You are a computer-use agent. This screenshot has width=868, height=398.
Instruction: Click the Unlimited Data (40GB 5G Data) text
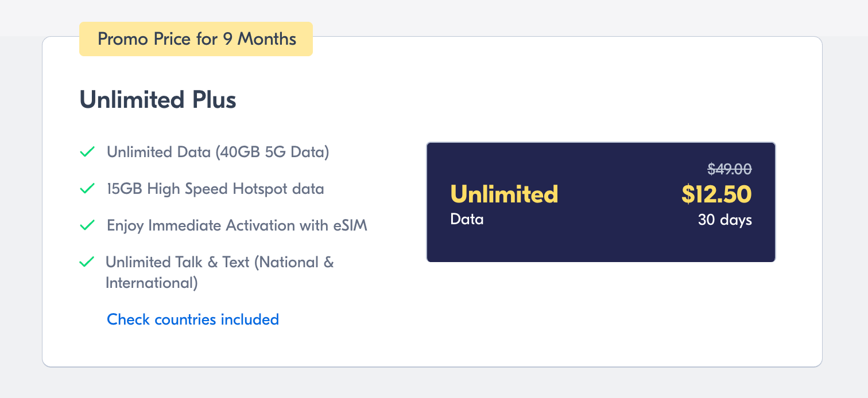(218, 153)
